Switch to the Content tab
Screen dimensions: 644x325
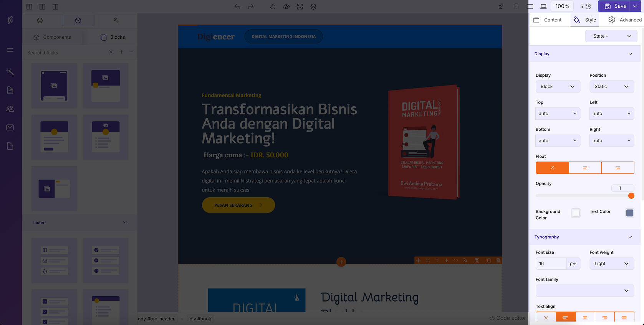pyautogui.click(x=548, y=20)
